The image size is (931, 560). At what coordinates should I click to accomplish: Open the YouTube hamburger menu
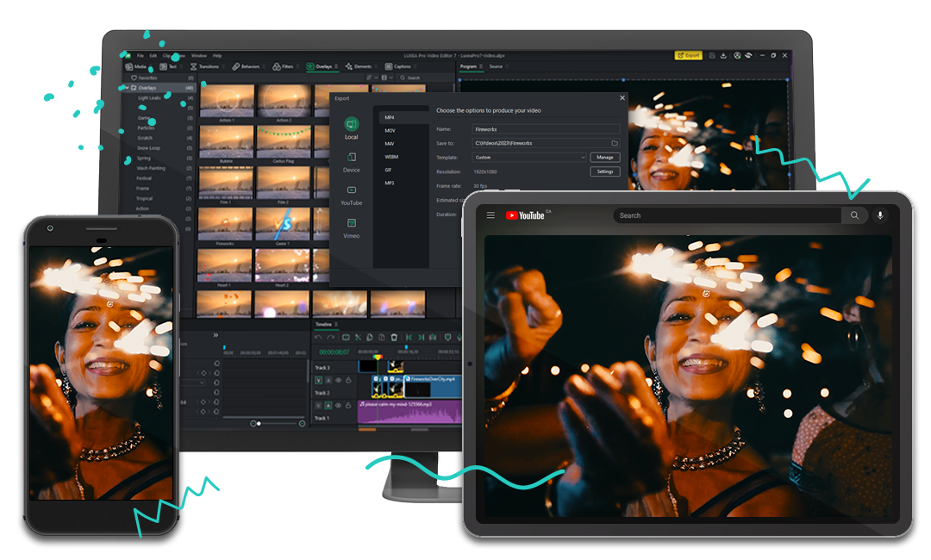pos(490,215)
